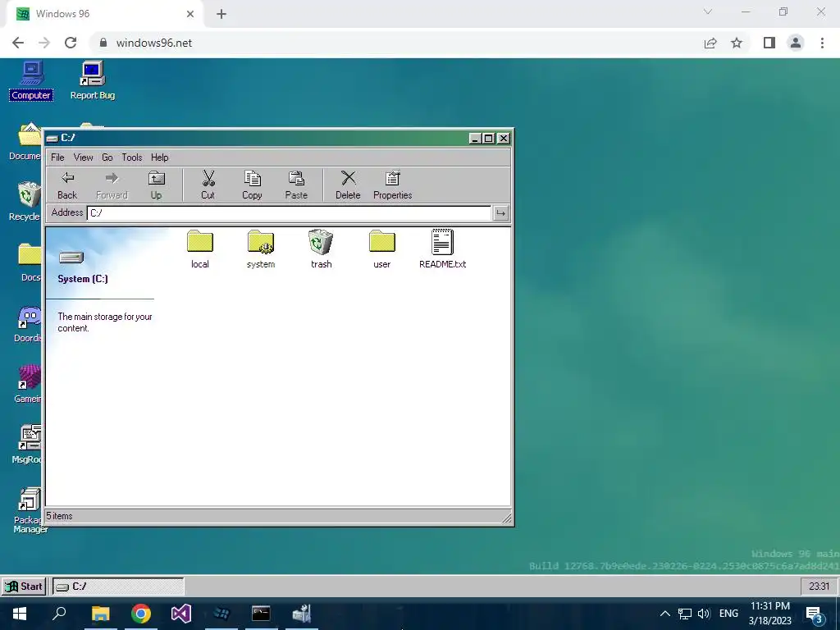Image resolution: width=840 pixels, height=630 pixels.
Task: Click the Delete X icon
Action: [x=348, y=185]
